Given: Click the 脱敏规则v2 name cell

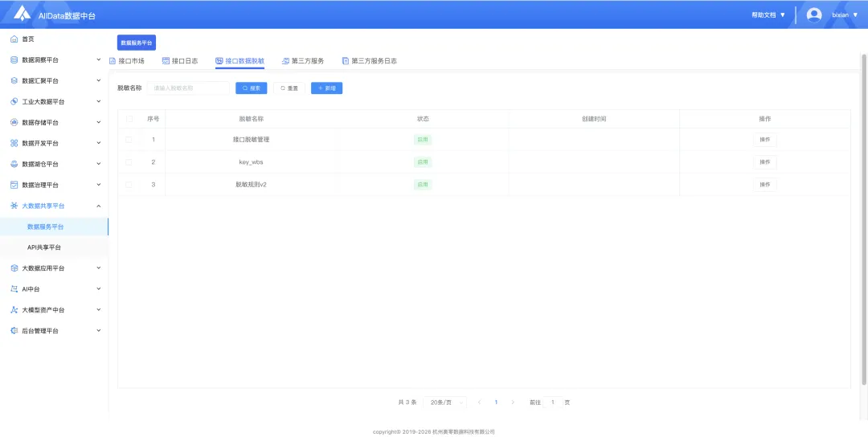Looking at the screenshot, I should (252, 185).
